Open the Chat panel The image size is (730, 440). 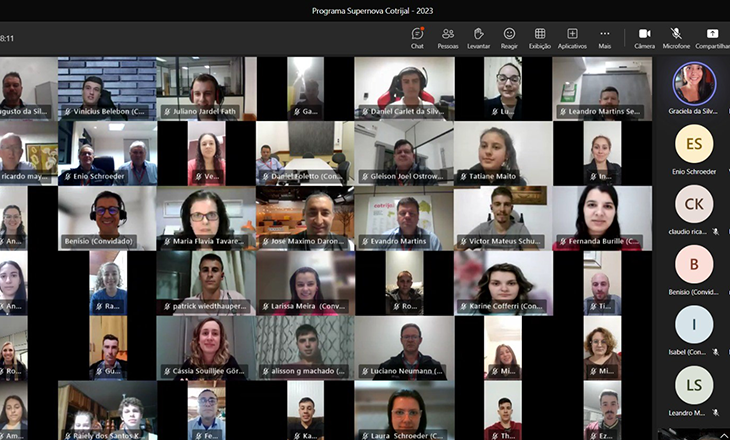coord(417,38)
